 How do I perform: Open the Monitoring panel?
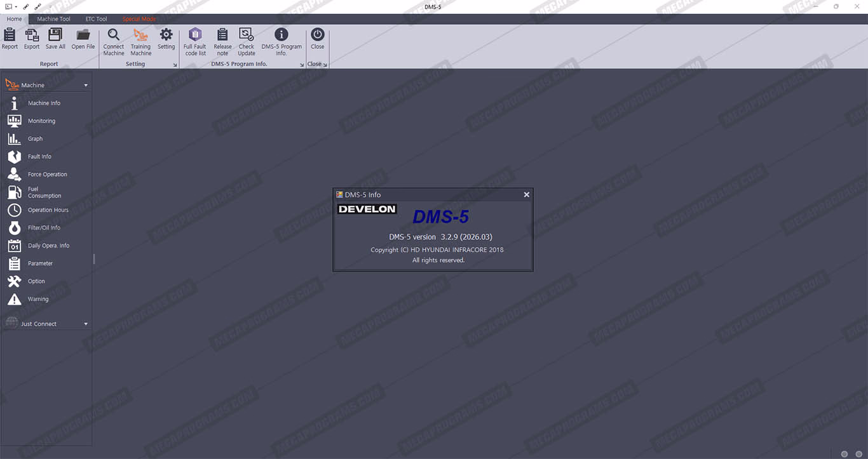41,121
